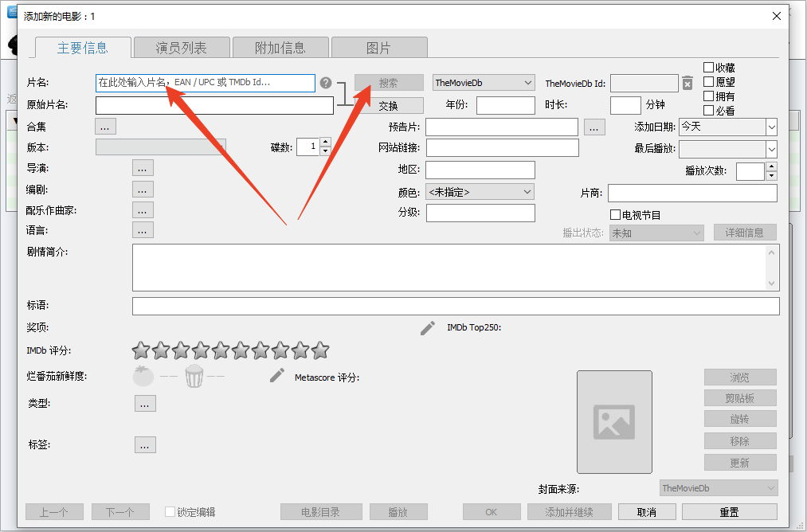The height and width of the screenshot is (532, 807).
Task: Tick the 愿望 checkbox
Action: pyautogui.click(x=708, y=82)
